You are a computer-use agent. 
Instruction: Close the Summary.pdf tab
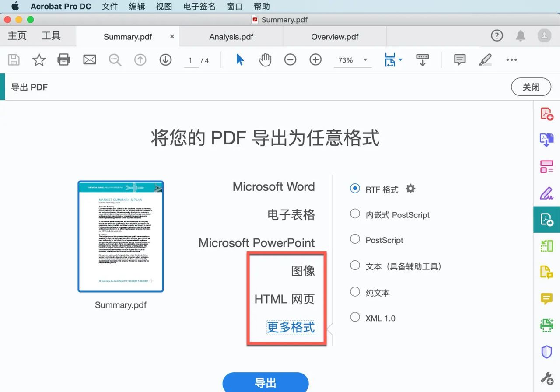pos(172,36)
